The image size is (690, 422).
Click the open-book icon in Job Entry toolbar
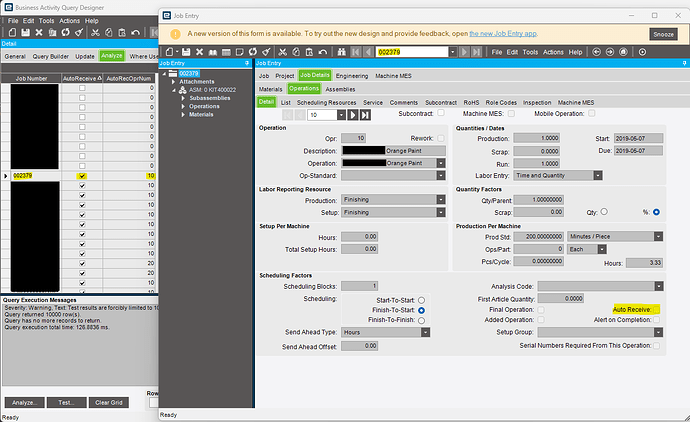(213, 52)
